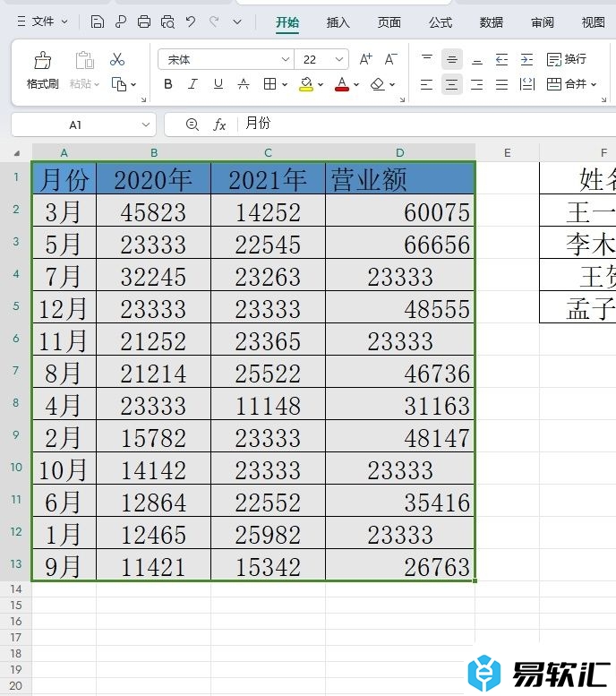Increase indent icon
Image resolution: width=616 pixels, height=696 pixels.
[x=526, y=59]
